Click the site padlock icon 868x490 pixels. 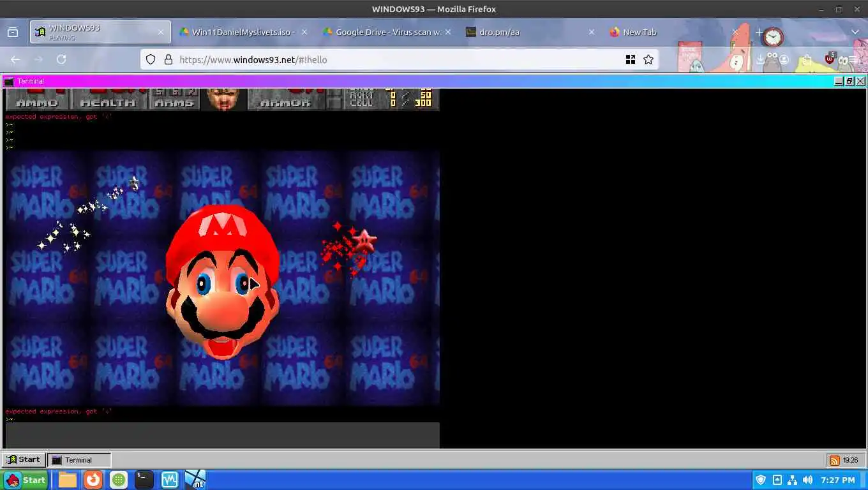(168, 59)
